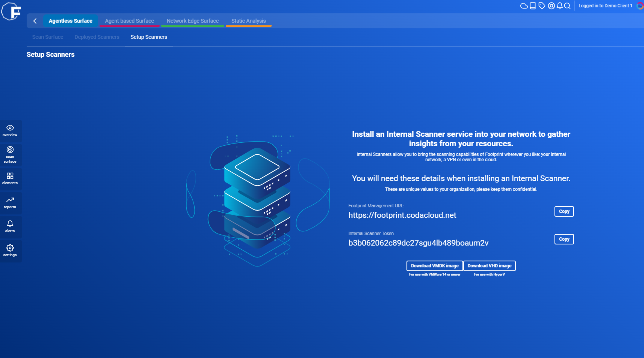This screenshot has width=644, height=358.
Task: Click the tag icon in header
Action: (x=542, y=6)
